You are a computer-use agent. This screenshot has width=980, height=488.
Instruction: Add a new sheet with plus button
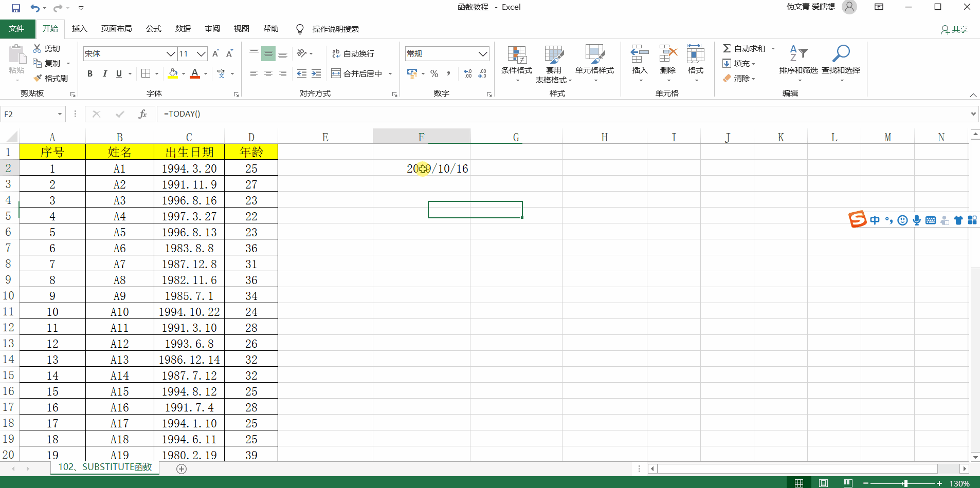tap(182, 468)
